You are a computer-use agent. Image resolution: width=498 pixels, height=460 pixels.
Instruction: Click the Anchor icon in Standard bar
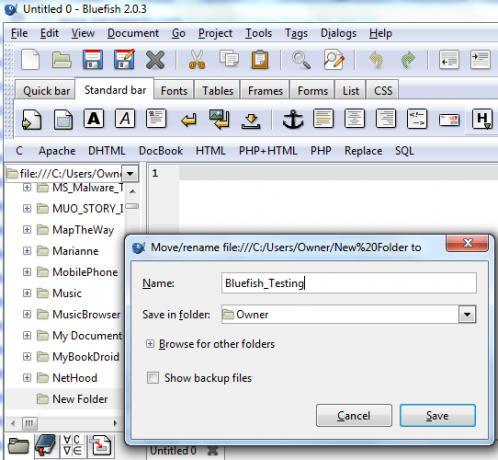click(293, 119)
